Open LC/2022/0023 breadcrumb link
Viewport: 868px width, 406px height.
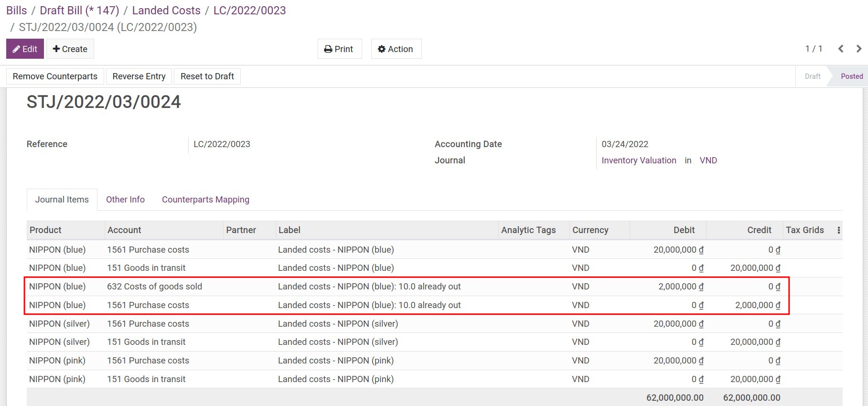(x=249, y=11)
